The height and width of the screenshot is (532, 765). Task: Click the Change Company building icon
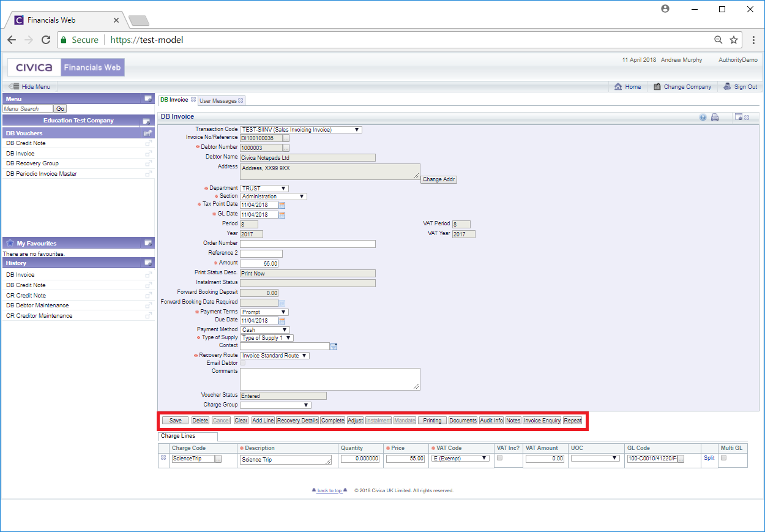coord(657,87)
